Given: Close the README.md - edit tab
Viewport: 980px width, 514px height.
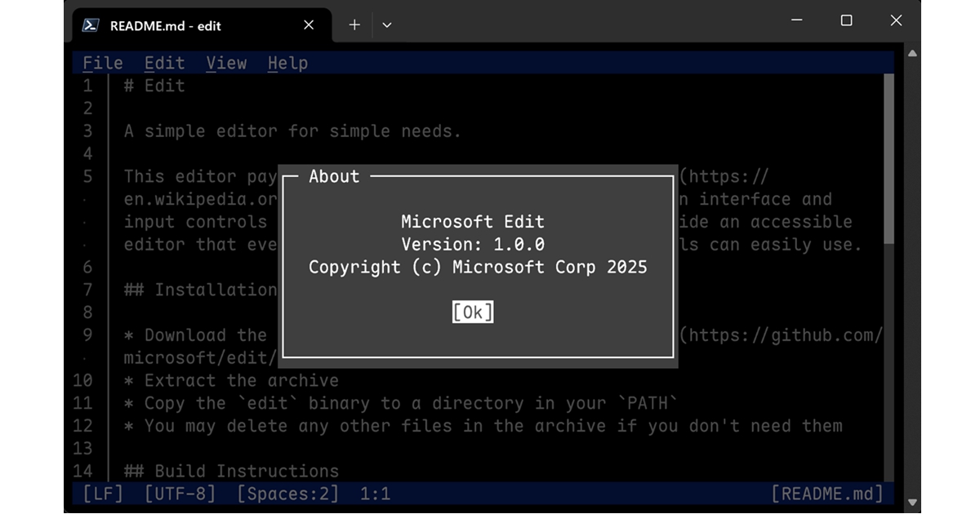Looking at the screenshot, I should tap(309, 25).
